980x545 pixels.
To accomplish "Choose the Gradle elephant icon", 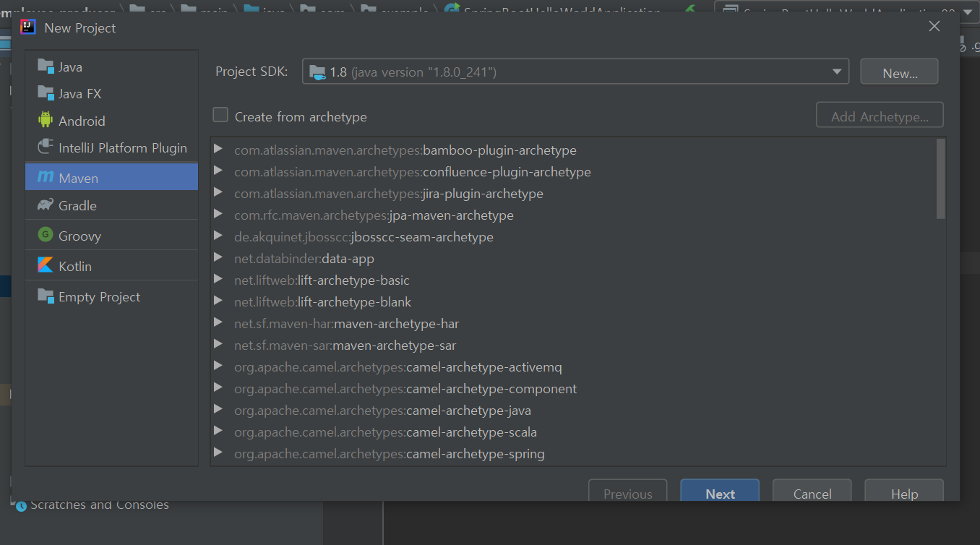I will [x=46, y=205].
